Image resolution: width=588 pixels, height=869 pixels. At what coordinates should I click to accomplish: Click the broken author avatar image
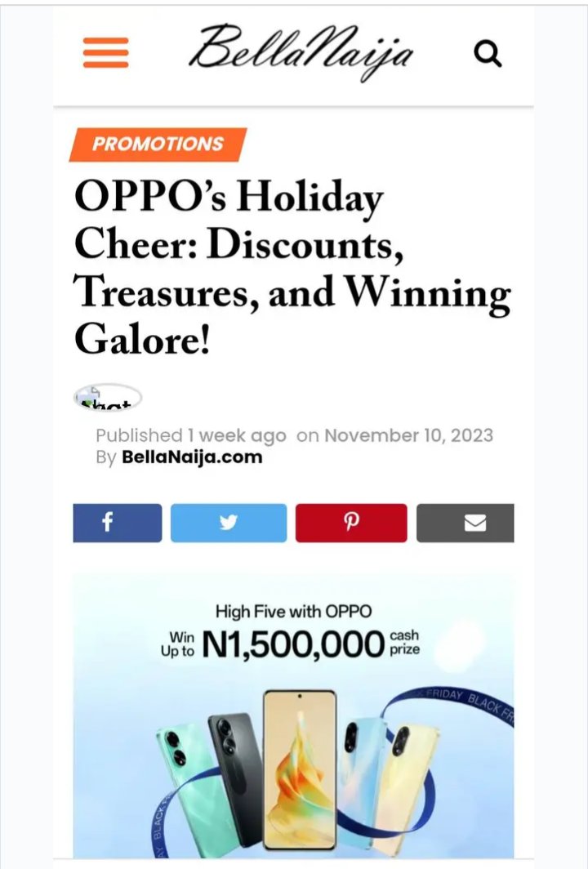(x=108, y=397)
